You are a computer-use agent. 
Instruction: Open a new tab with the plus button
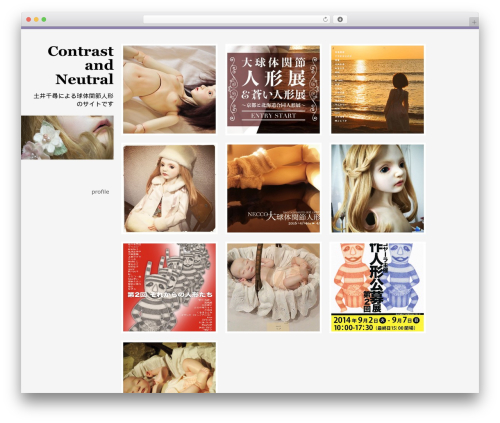tap(474, 22)
